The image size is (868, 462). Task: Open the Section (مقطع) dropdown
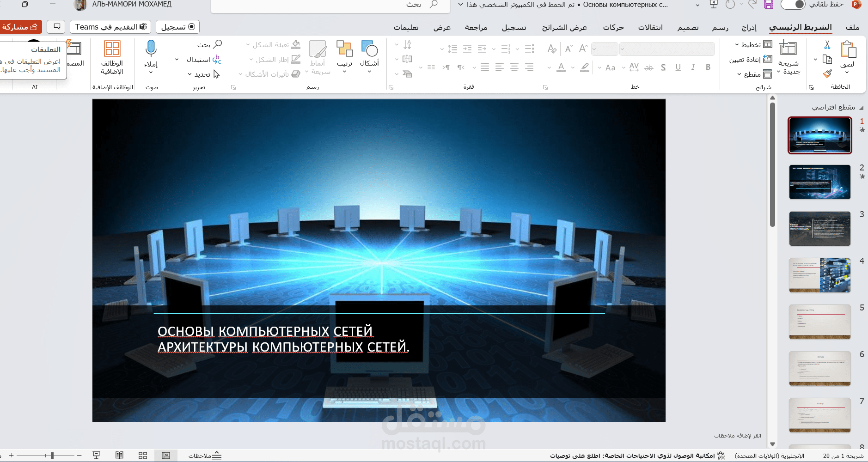(x=755, y=74)
